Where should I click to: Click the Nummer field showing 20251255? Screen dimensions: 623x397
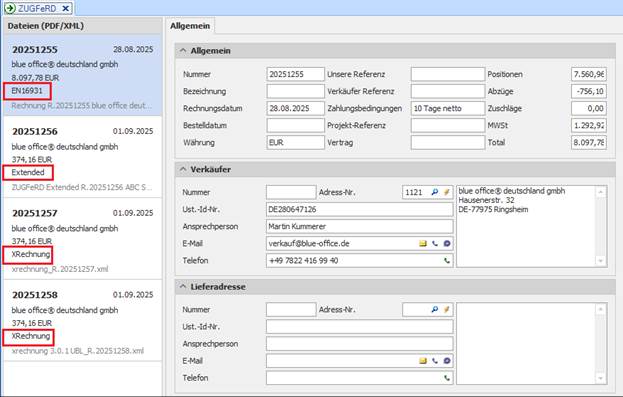[295, 74]
